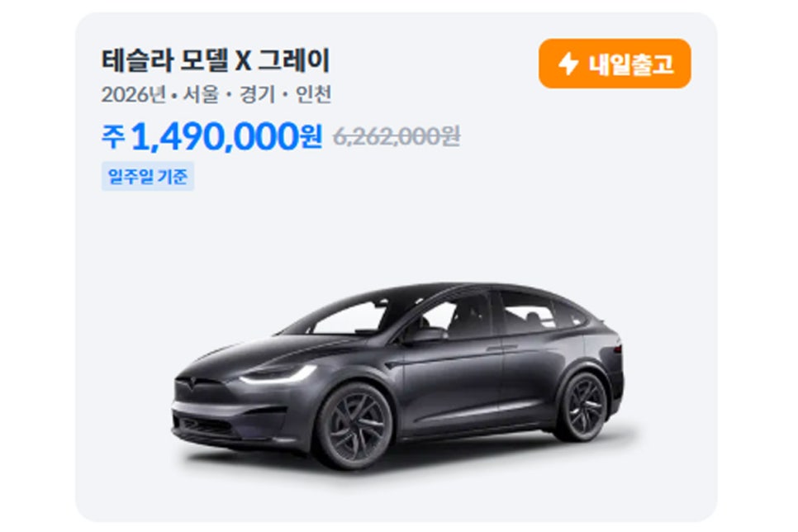Open the 테슬라 모델 X 그레이 title
Image resolution: width=798 pixels, height=532 pixels.
coord(216,60)
